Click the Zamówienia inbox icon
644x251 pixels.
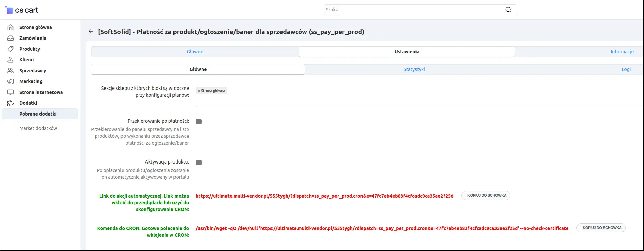(10, 38)
